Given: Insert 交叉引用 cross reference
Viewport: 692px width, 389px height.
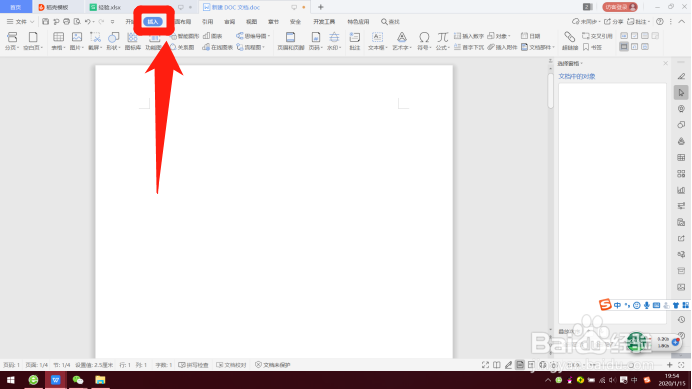Looking at the screenshot, I should click(x=597, y=36).
